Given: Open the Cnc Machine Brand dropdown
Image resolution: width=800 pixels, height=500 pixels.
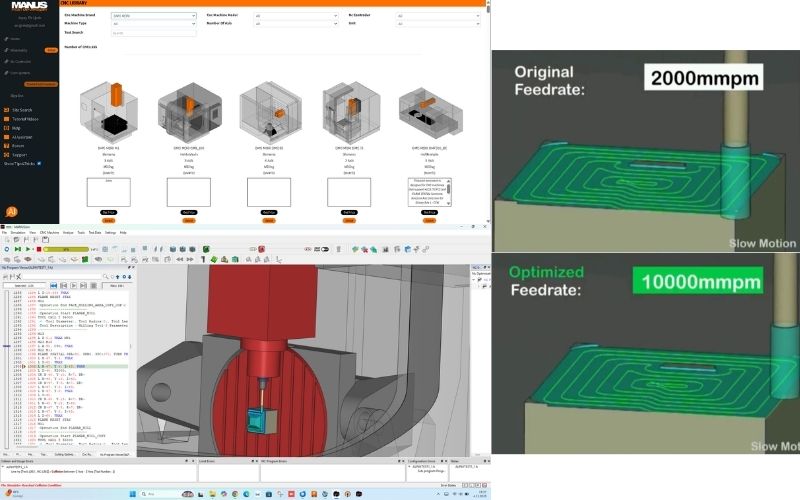Looking at the screenshot, I should tap(154, 16).
